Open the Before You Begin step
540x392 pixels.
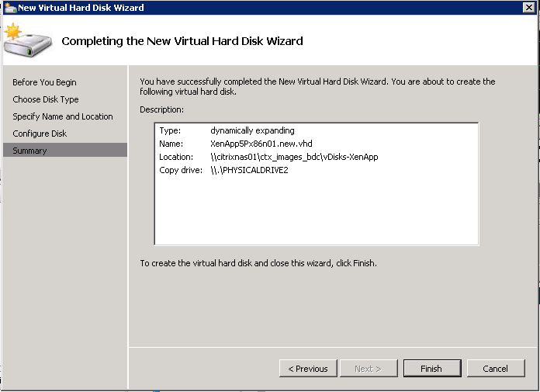coord(44,82)
